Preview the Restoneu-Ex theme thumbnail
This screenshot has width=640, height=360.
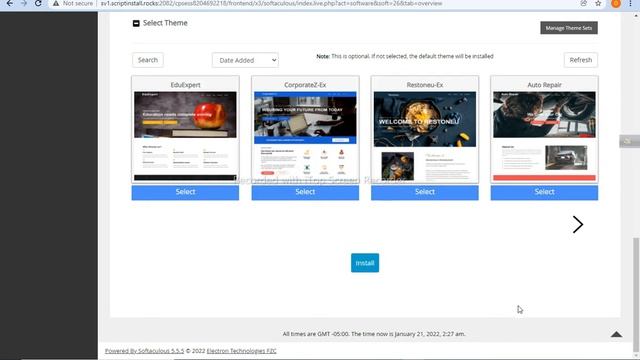(424, 136)
